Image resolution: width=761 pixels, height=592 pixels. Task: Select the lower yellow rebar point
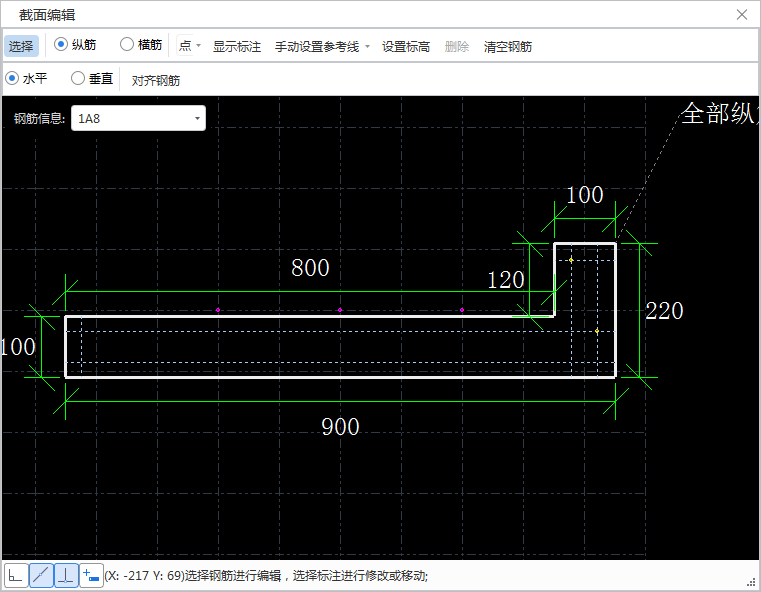click(597, 331)
